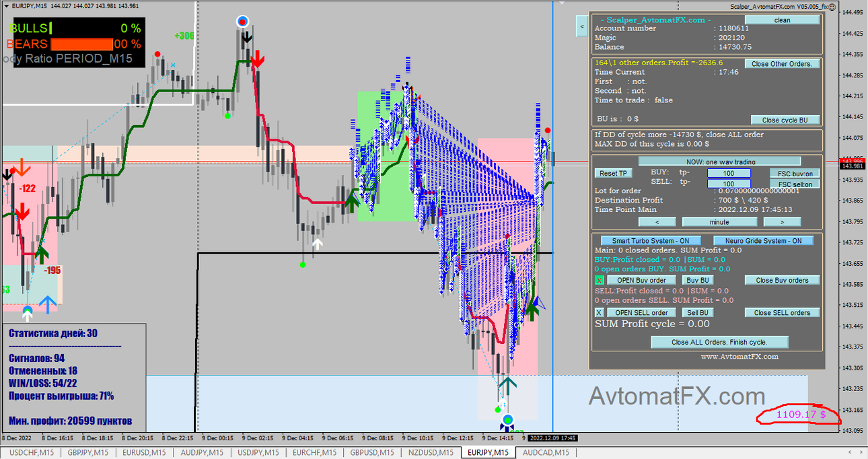The image size is (868, 459).
Task: Open the NZDUSD,M15 chart tab
Action: click(x=429, y=453)
